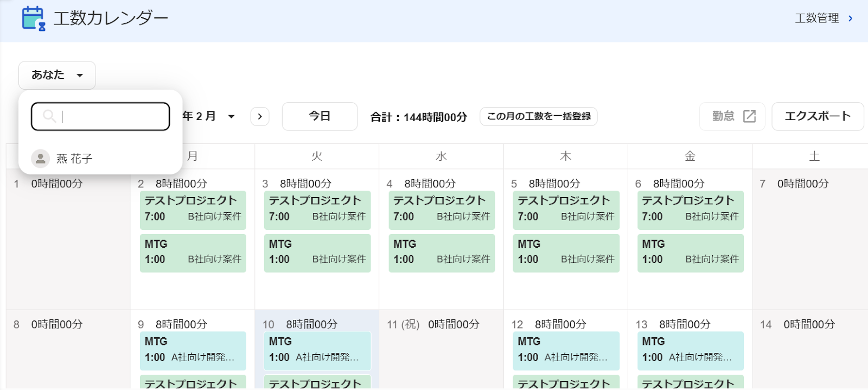Open テストプロジェクト entry under day 13 MTG
This screenshot has height=390, width=868.
691,382
